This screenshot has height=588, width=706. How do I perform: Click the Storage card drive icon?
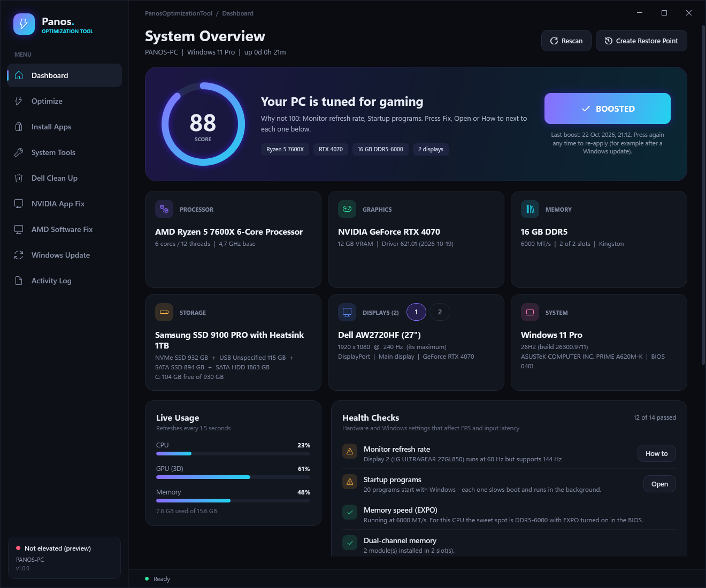click(x=164, y=312)
